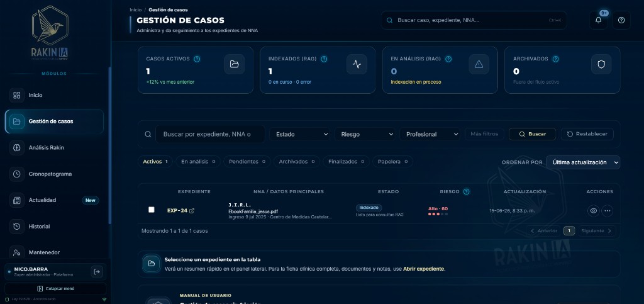Viewport: 644px width, 304px height.
Task: Click the Actualidad newspaper icon
Action: click(17, 201)
